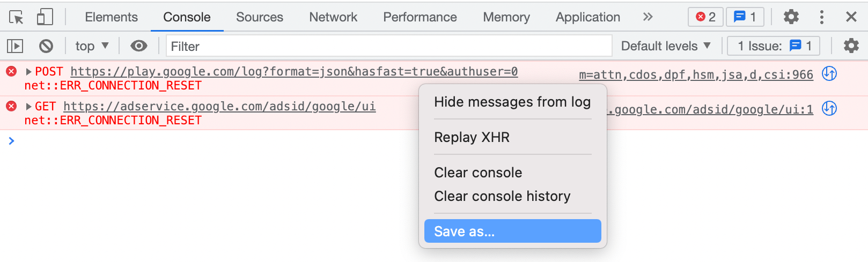Toggle the live expression eye icon
This screenshot has height=262, width=868.
(139, 46)
